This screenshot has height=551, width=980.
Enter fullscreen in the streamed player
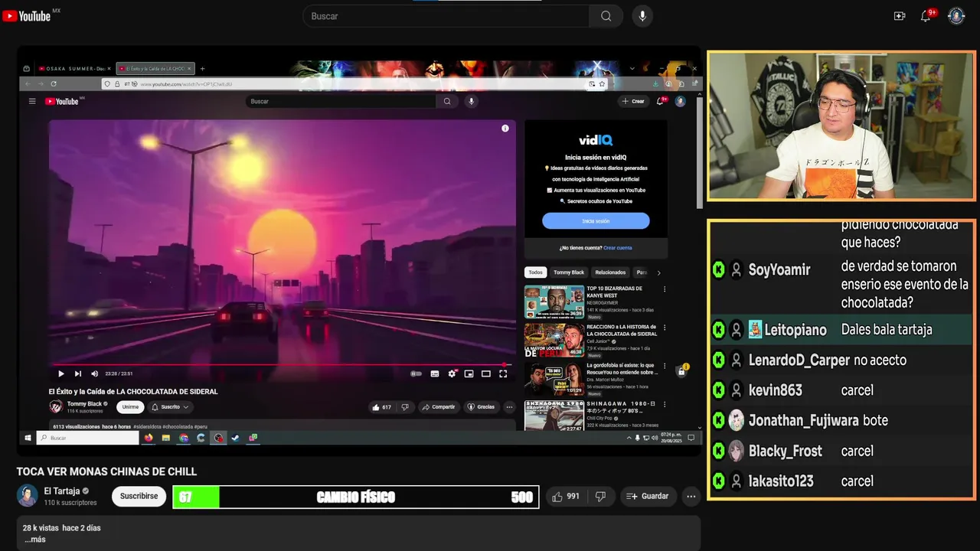pos(503,373)
